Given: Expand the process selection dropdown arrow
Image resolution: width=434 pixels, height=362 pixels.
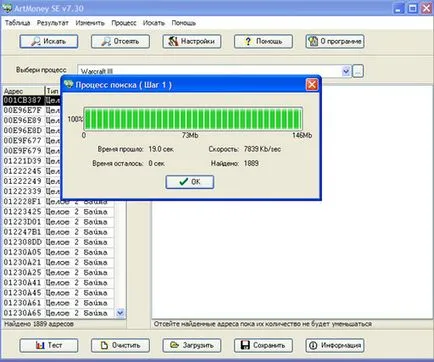Looking at the screenshot, I should point(346,71).
